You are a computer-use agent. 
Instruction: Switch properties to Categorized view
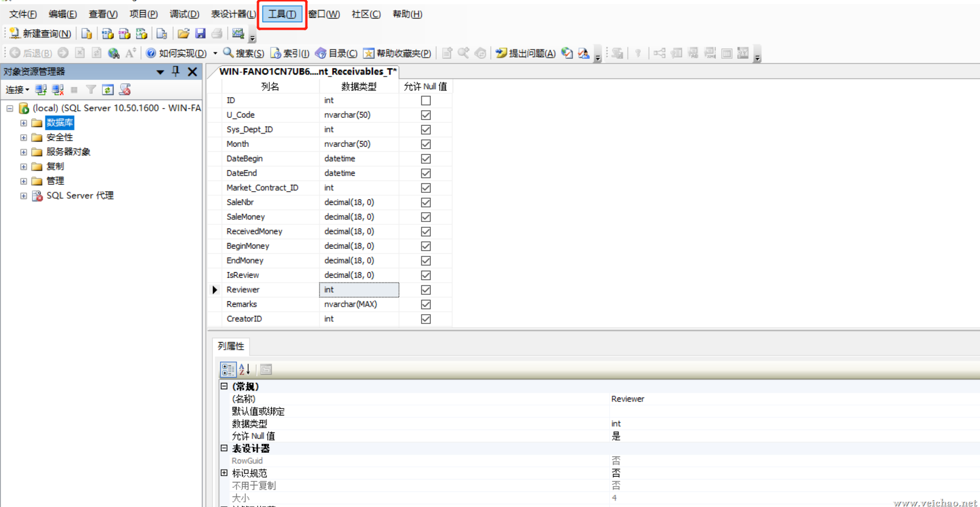[x=228, y=369]
